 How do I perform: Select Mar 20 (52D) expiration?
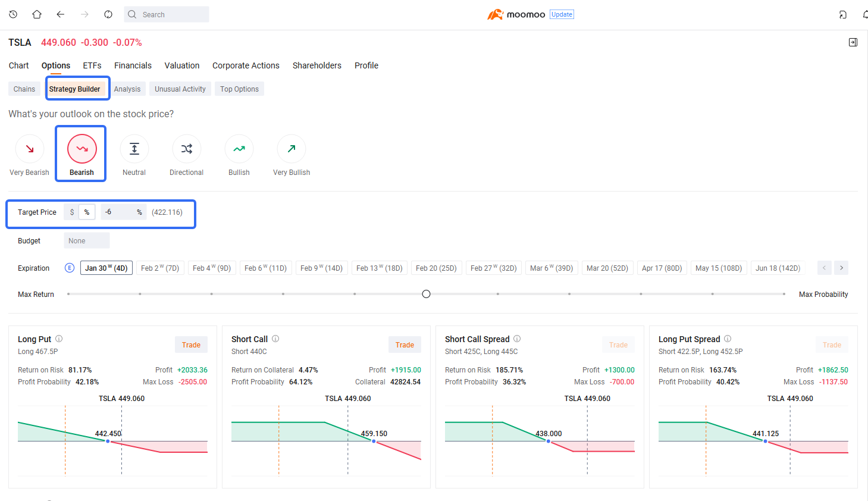pos(607,268)
